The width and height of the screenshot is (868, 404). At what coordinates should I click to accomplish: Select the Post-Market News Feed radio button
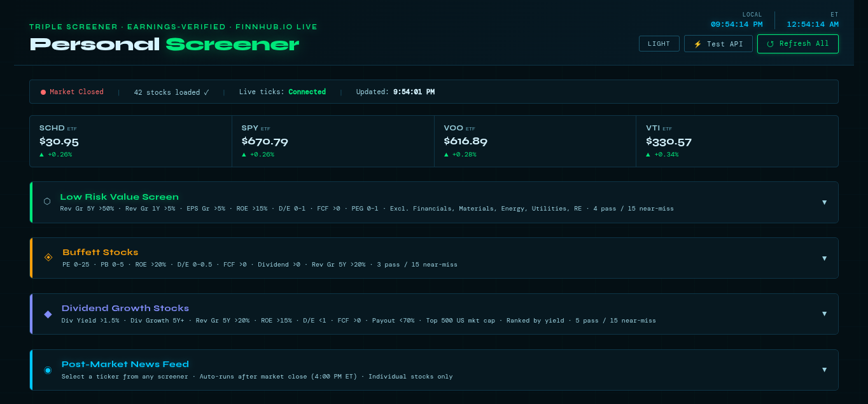(48, 370)
